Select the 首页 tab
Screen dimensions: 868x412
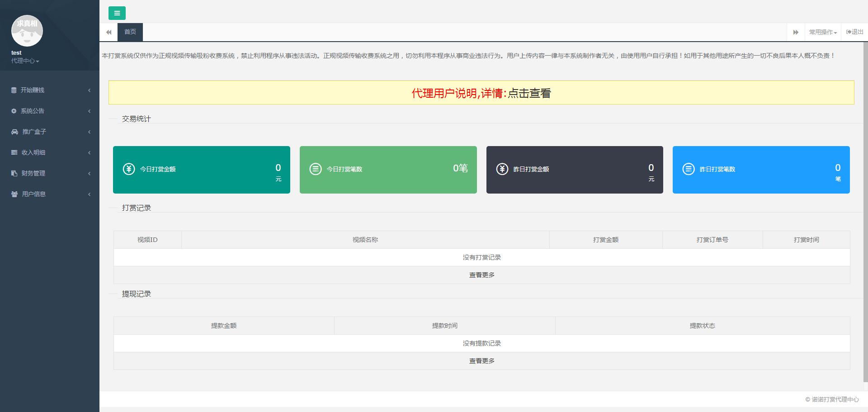(130, 32)
